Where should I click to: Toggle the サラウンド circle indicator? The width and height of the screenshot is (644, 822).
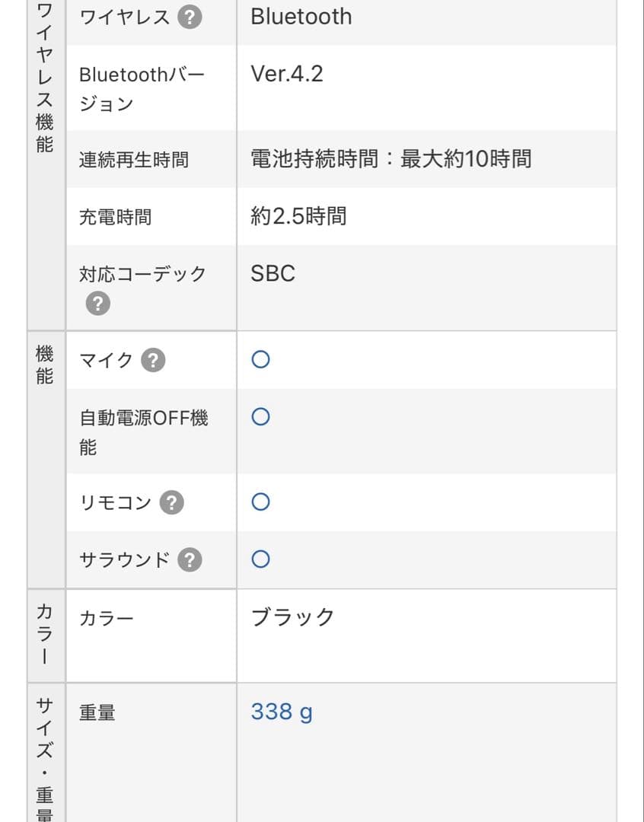tap(261, 558)
